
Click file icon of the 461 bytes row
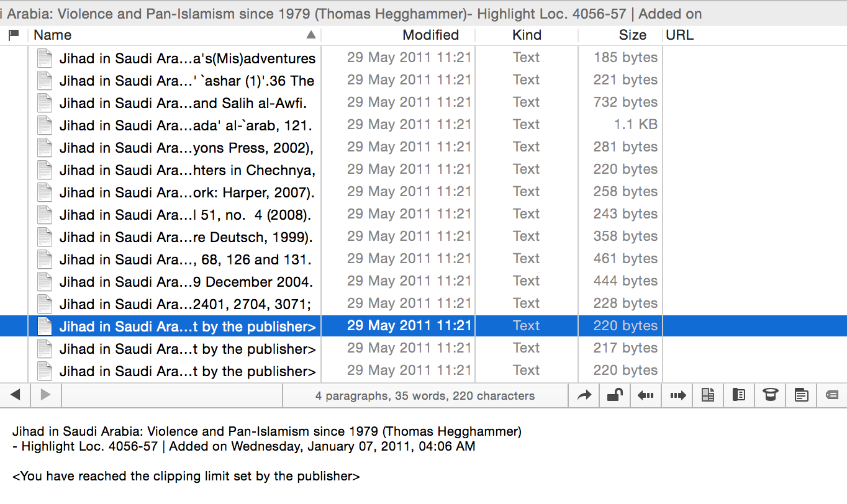(x=44, y=259)
